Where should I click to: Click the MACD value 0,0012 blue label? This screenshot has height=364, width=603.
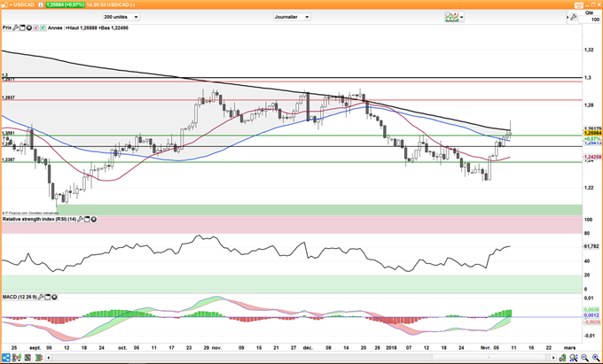pyautogui.click(x=592, y=315)
